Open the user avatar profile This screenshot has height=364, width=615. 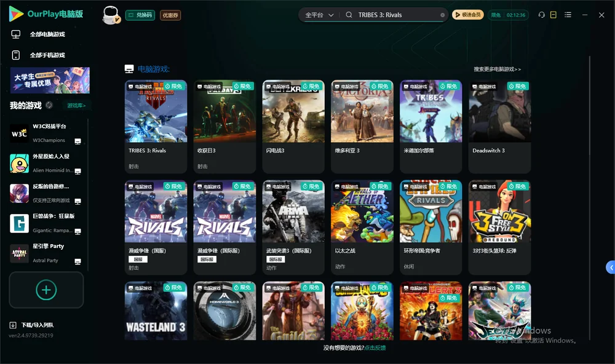[x=111, y=15]
